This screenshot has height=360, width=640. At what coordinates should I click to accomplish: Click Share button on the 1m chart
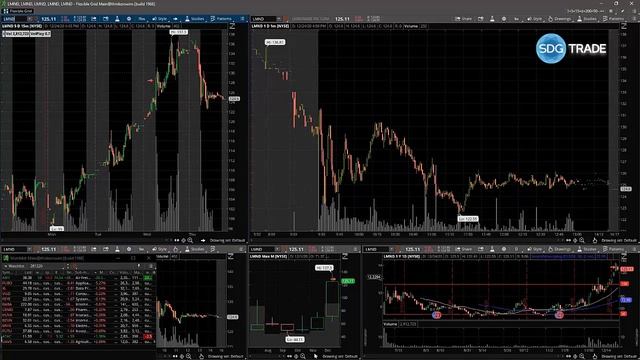tap(464, 19)
